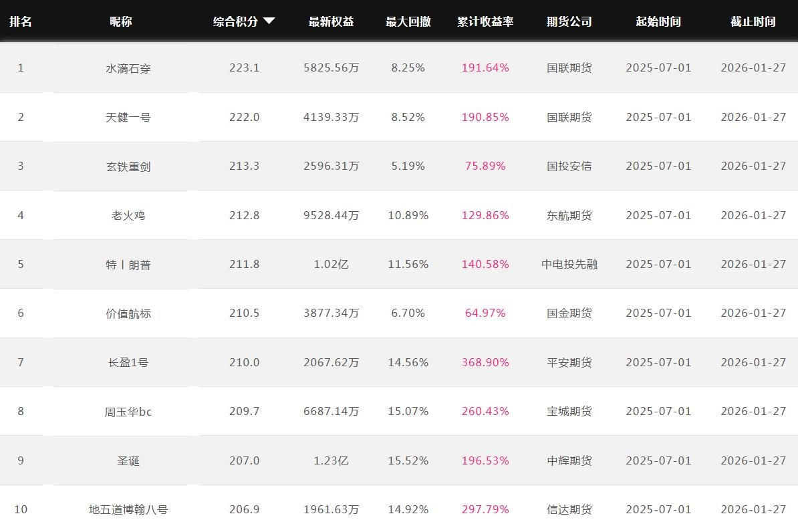Screen dimensions: 798x532
Task: Select the 累计收益率 column header
Action: pos(485,21)
